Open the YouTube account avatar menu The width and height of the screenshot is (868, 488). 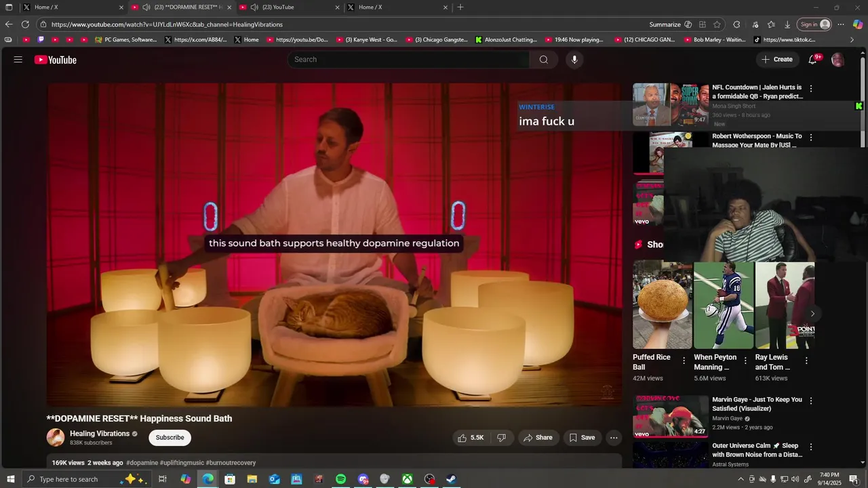pyautogui.click(x=837, y=60)
